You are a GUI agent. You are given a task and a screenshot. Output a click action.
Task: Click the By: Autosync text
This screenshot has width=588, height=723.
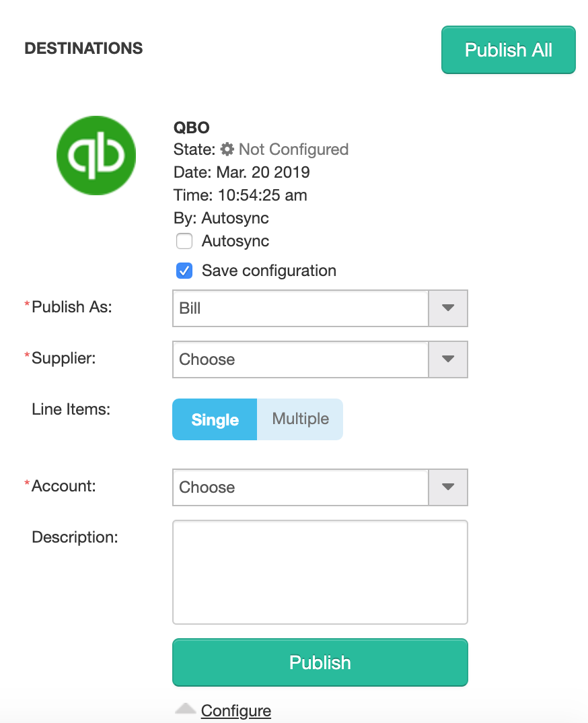pyautogui.click(x=221, y=218)
